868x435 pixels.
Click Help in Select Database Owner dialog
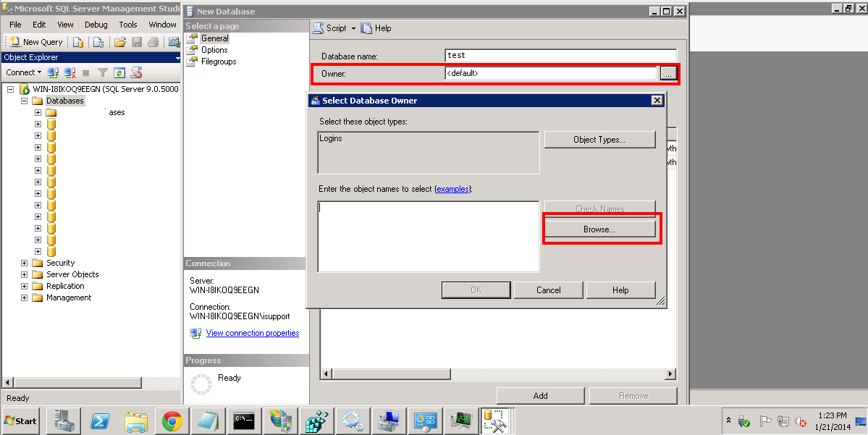620,290
